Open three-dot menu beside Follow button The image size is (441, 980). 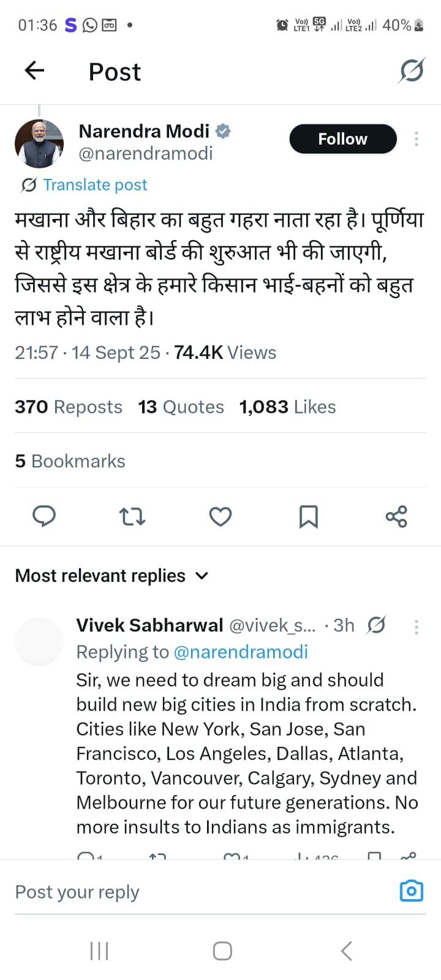(417, 139)
